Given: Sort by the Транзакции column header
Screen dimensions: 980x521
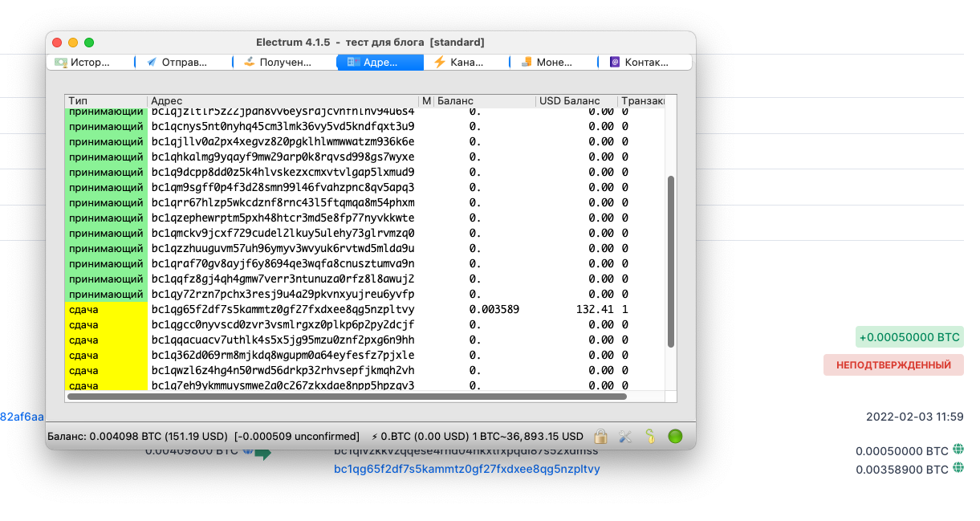Looking at the screenshot, I should (x=642, y=101).
